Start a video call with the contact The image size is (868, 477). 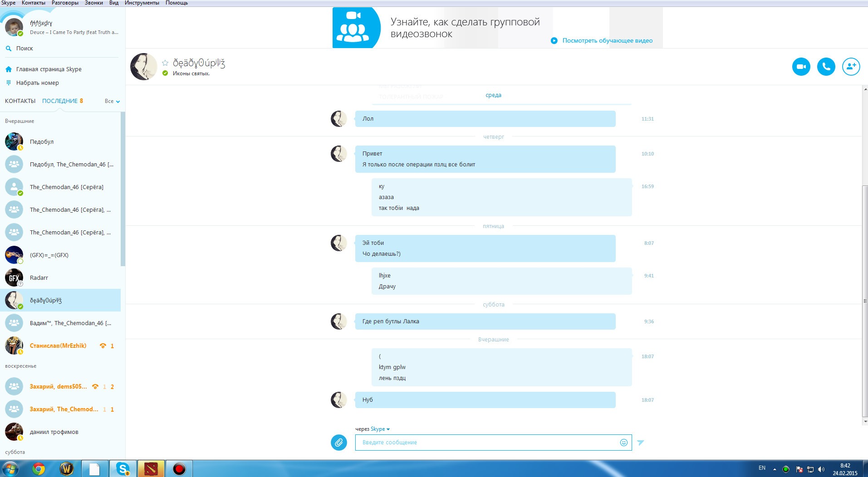(801, 67)
